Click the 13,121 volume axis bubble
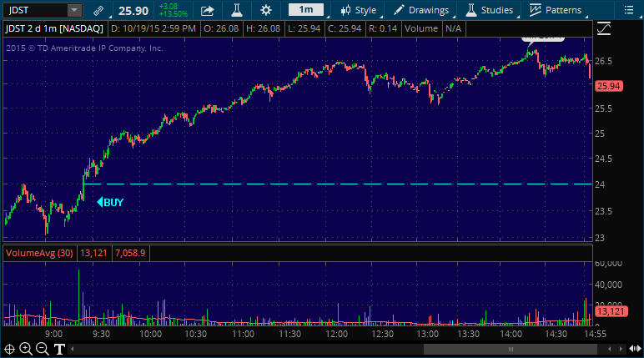The image size is (644, 358). pyautogui.click(x=611, y=311)
